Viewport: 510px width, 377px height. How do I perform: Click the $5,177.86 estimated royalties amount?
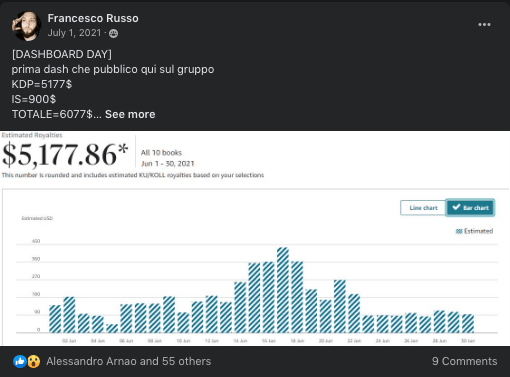point(65,155)
